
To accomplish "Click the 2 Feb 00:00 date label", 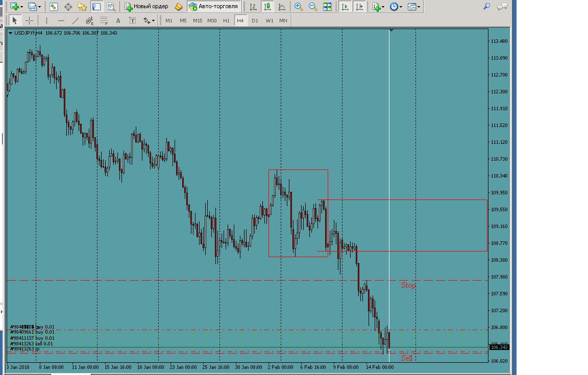I will click(281, 367).
